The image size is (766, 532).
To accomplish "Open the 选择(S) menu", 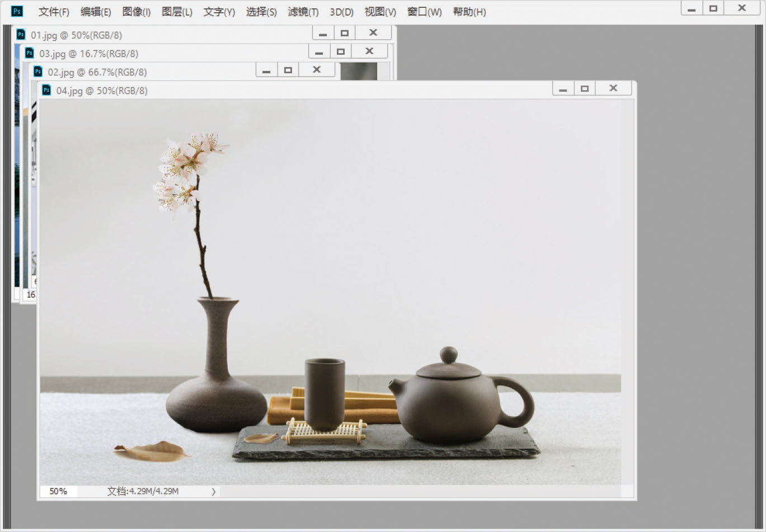I will [261, 12].
